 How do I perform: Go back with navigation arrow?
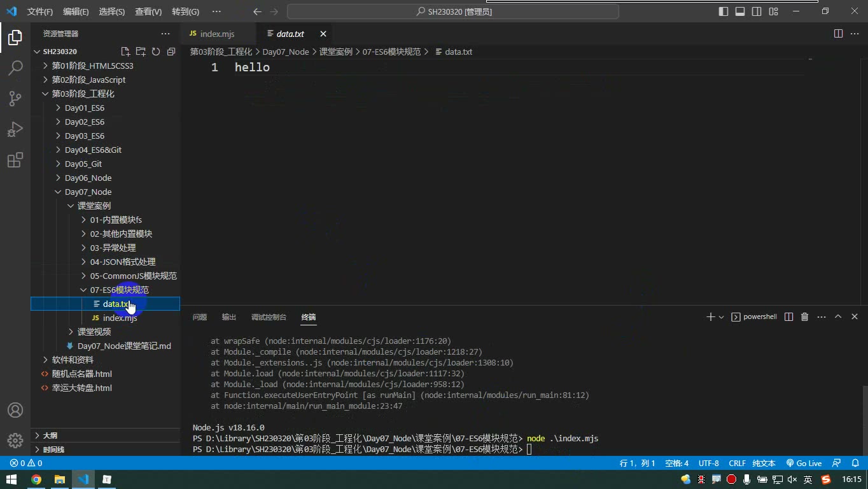257,11
